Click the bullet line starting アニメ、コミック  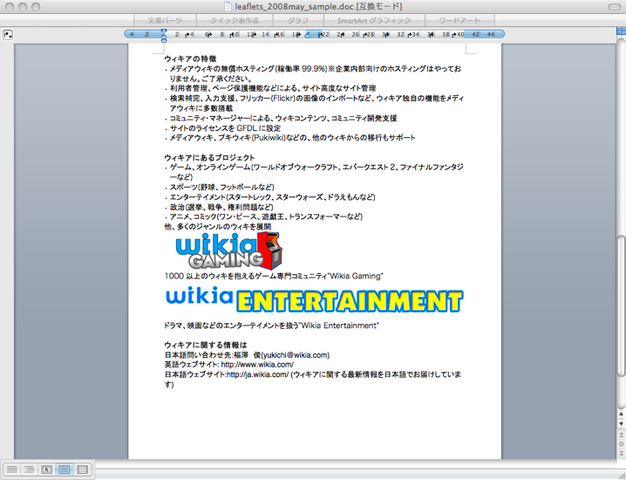[x=266, y=217]
